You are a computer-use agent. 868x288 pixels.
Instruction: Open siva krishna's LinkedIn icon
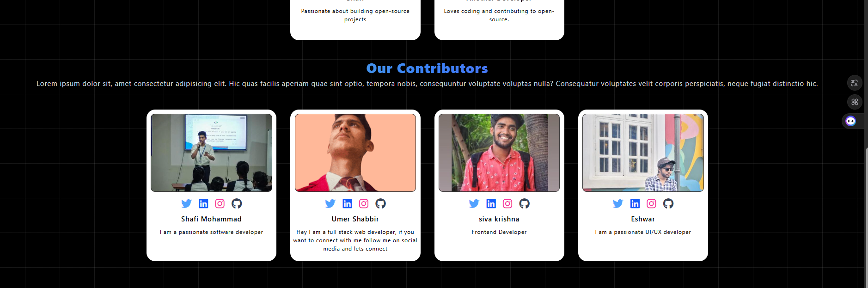point(491,203)
